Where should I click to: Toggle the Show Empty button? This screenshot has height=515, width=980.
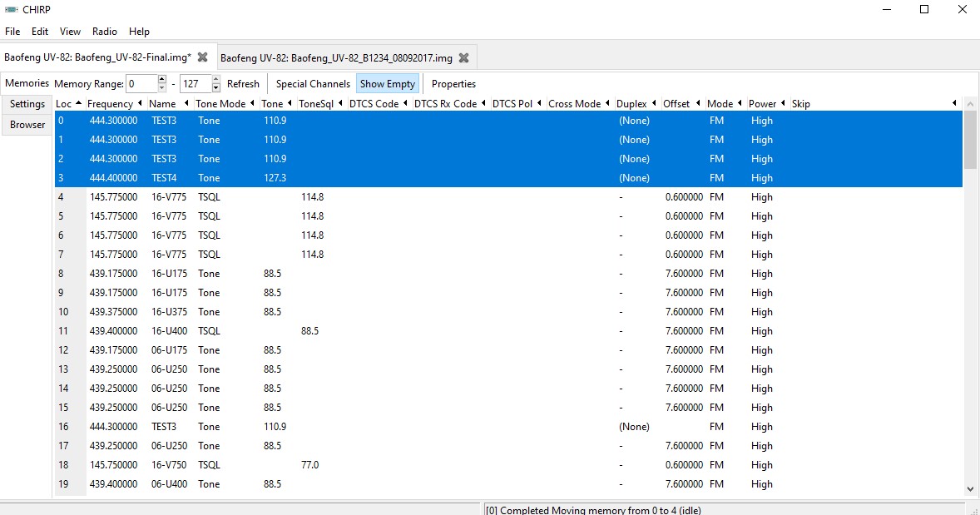388,84
